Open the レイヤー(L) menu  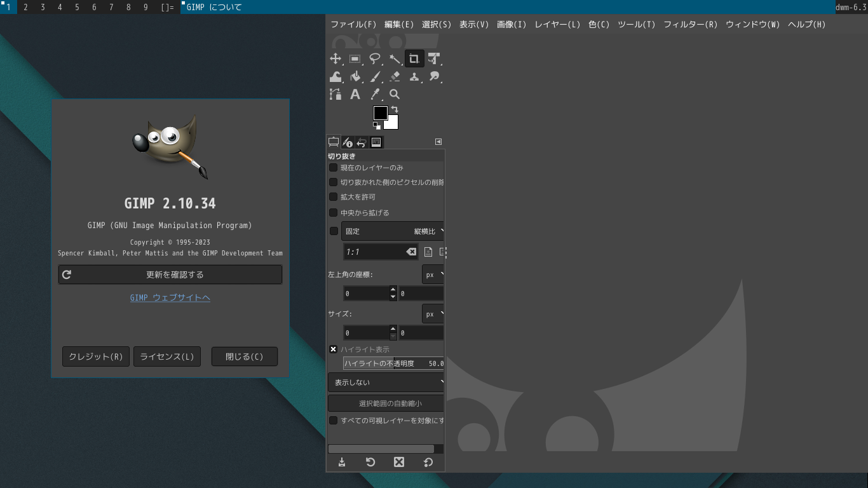click(557, 24)
